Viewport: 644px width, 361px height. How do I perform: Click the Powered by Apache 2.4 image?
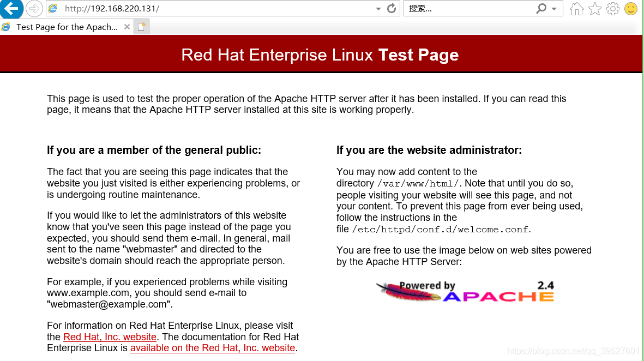pyautogui.click(x=465, y=291)
